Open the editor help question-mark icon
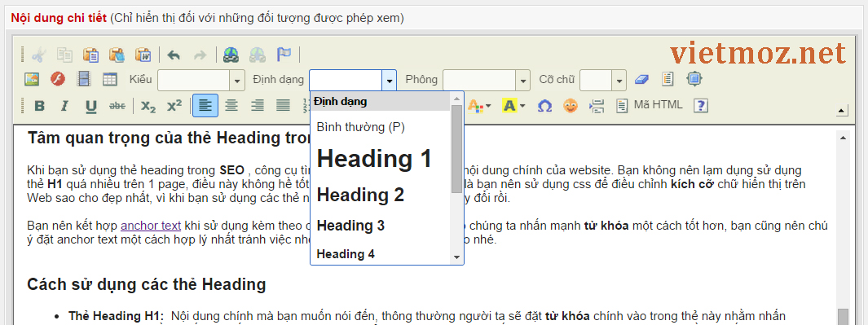Screen dimensions: 868x325 pyautogui.click(x=701, y=106)
